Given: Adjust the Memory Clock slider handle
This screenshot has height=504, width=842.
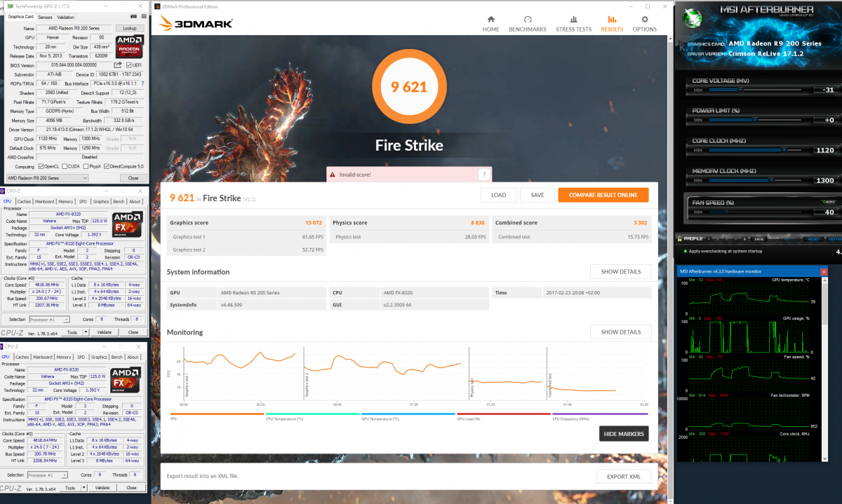Looking at the screenshot, I should coord(771,180).
